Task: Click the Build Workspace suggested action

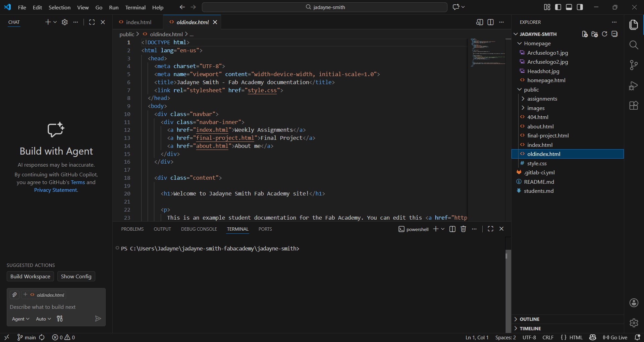Action: [30, 276]
